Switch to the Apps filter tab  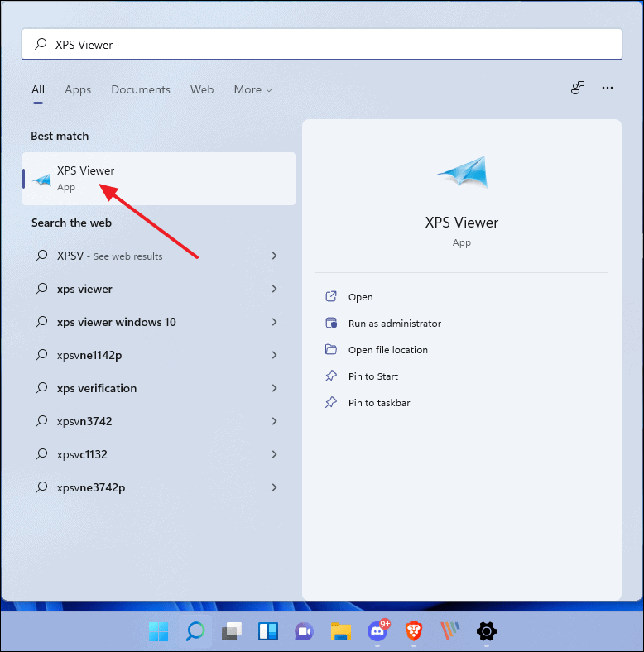pyautogui.click(x=78, y=89)
